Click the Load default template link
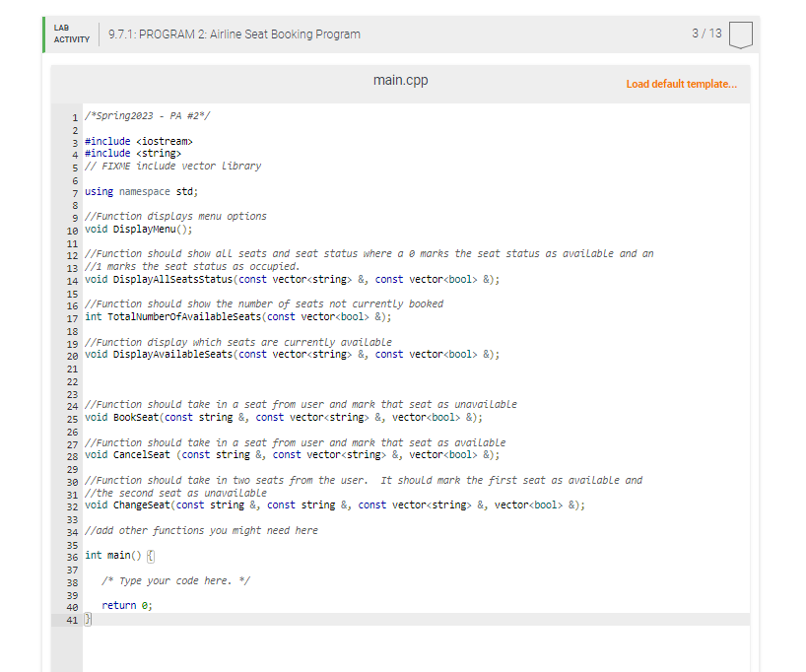 click(x=681, y=84)
